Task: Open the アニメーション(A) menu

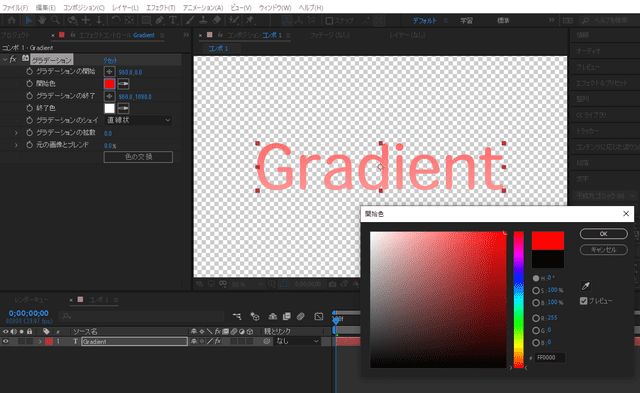Action: (x=203, y=7)
